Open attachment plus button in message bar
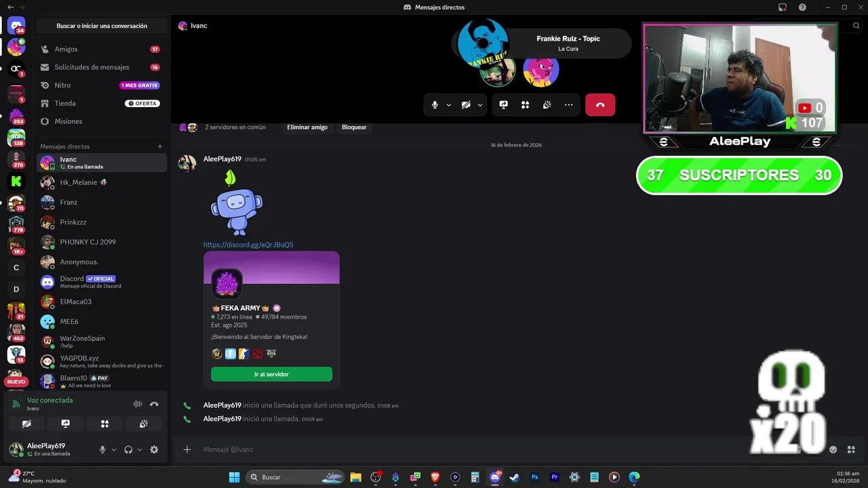This screenshot has width=868, height=488. click(x=187, y=449)
